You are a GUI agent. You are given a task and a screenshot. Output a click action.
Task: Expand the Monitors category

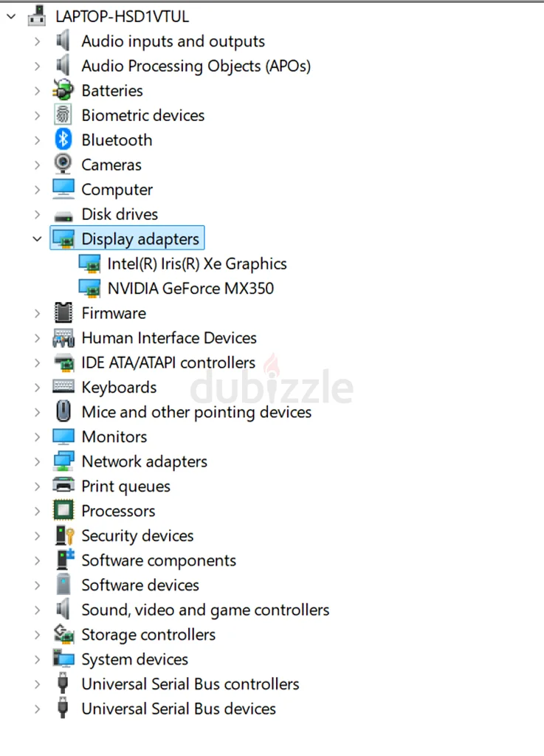[x=37, y=437]
